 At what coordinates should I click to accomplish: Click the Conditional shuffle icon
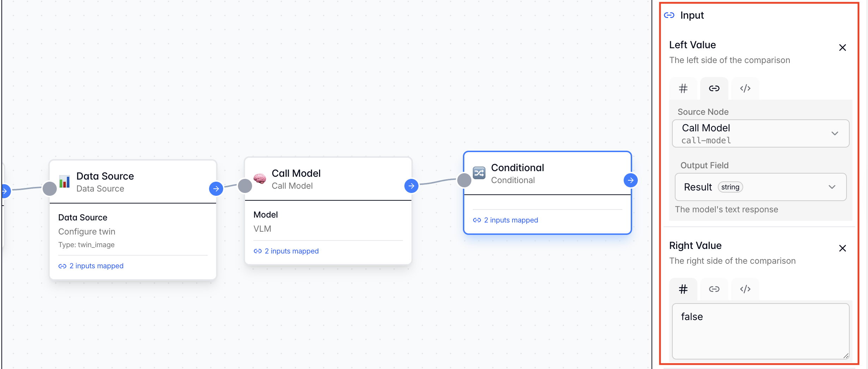click(x=479, y=173)
